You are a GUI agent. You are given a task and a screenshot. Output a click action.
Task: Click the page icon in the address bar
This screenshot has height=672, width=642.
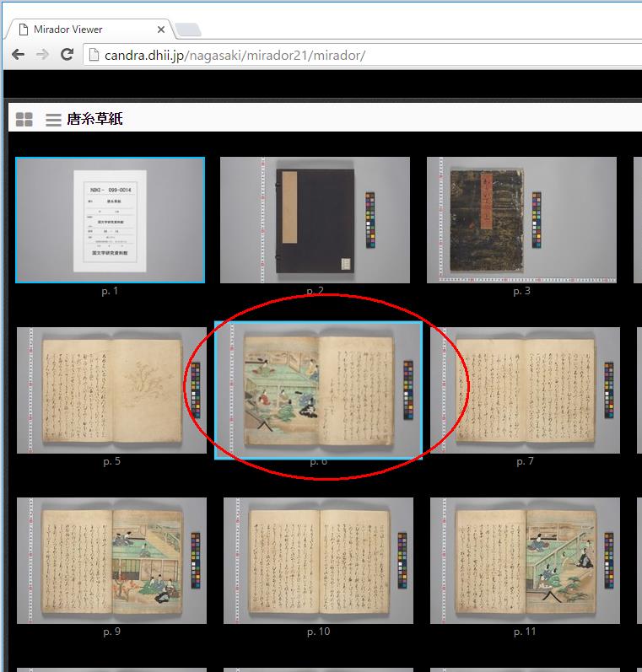(x=94, y=55)
